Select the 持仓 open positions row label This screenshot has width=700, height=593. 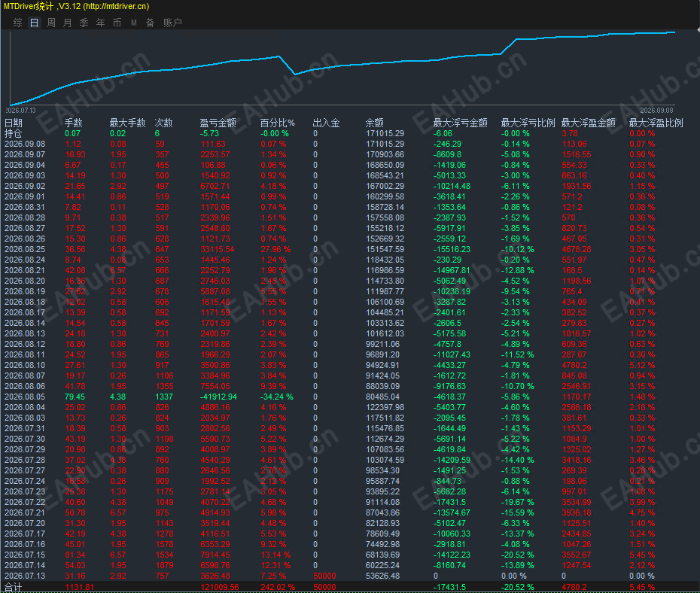[x=14, y=133]
